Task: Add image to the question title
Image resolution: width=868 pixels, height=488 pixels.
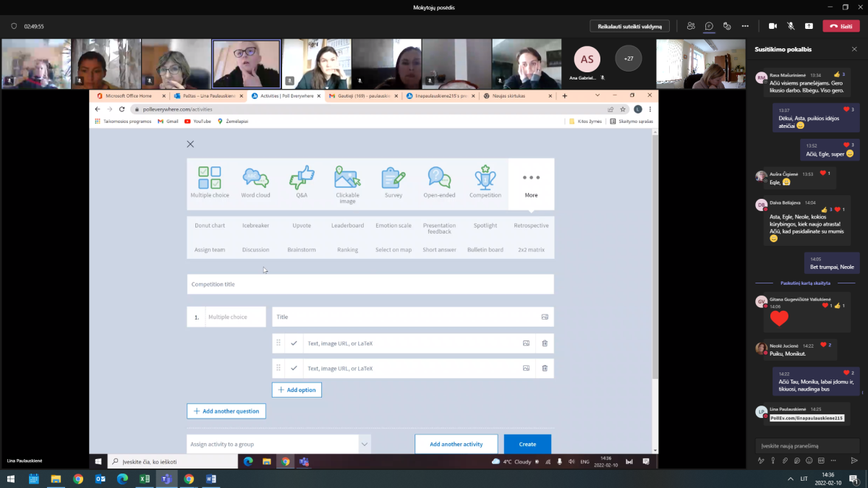Action: click(x=545, y=317)
